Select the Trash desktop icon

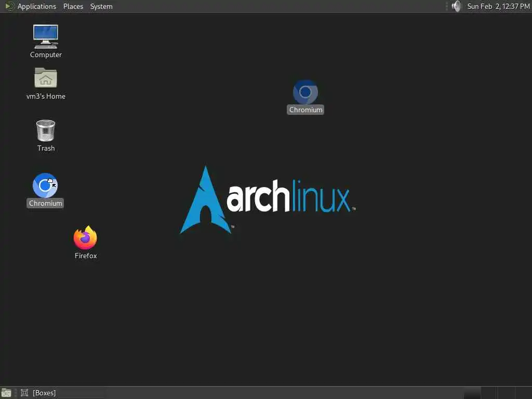click(46, 130)
